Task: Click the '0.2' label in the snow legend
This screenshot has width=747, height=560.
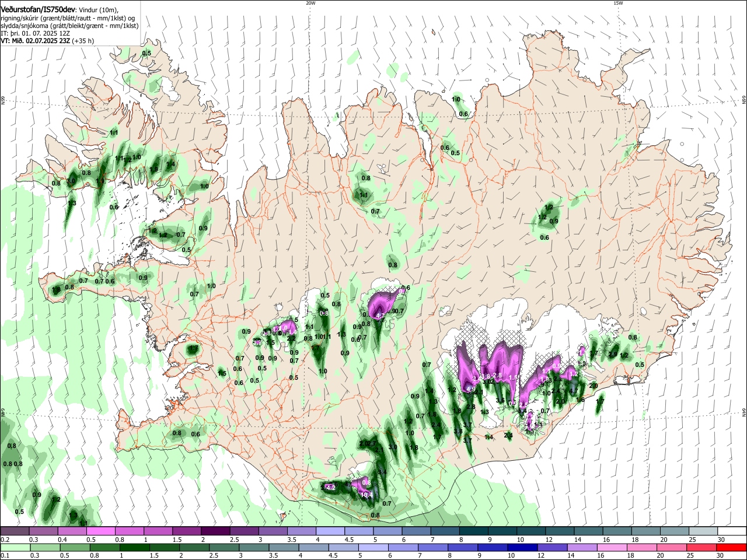Action: coord(5,540)
